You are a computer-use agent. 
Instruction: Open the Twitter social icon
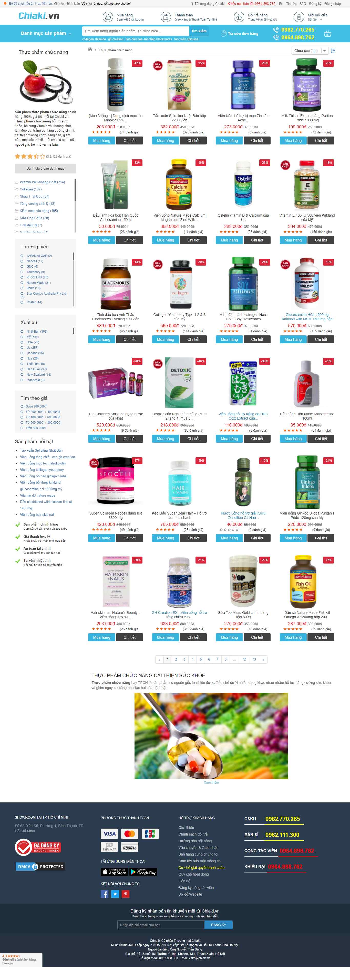[x=115, y=894]
